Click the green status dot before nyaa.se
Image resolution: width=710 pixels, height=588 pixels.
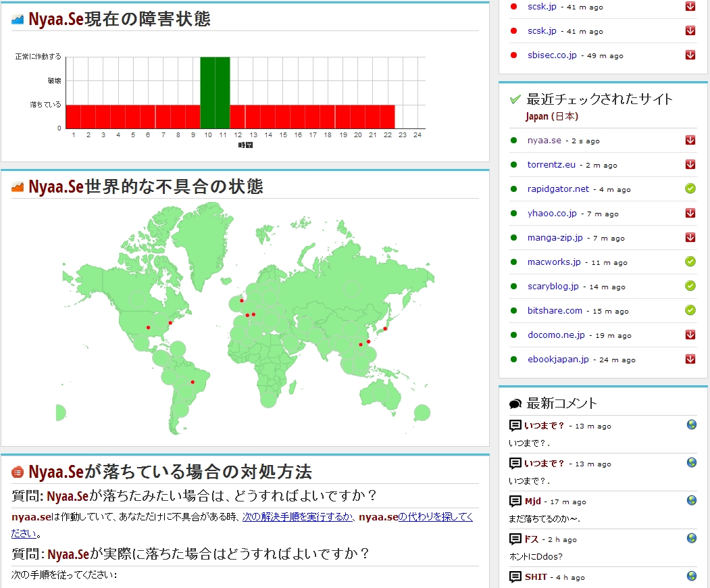click(x=513, y=141)
